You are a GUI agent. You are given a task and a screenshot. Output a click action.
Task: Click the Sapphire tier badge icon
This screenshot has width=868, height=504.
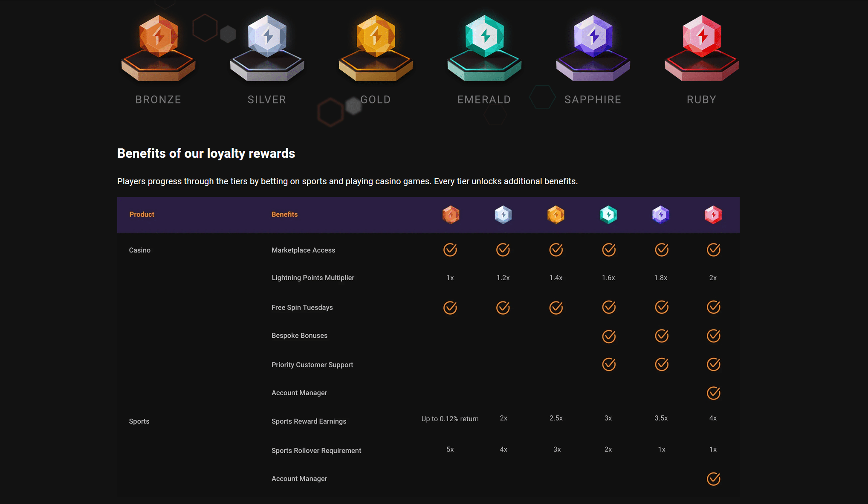pos(593,45)
